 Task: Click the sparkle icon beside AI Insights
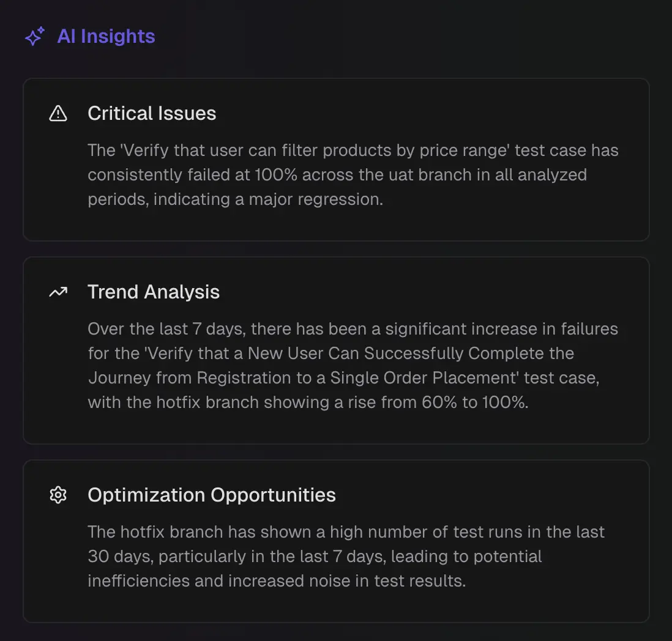[34, 37]
